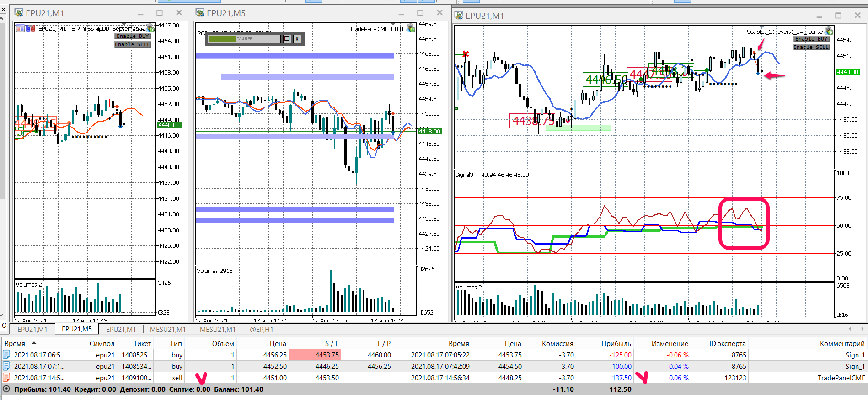Click the total commission -11.10
The width and height of the screenshot is (868, 400).
[x=563, y=389]
